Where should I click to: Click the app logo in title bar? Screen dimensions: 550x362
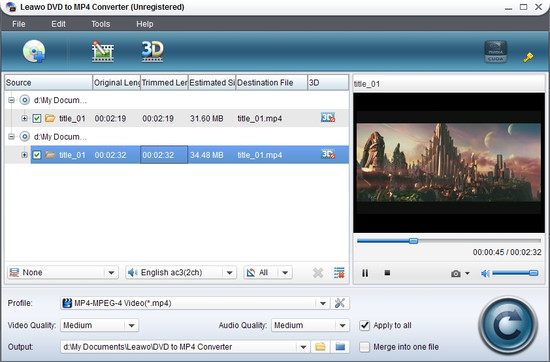pos(11,7)
